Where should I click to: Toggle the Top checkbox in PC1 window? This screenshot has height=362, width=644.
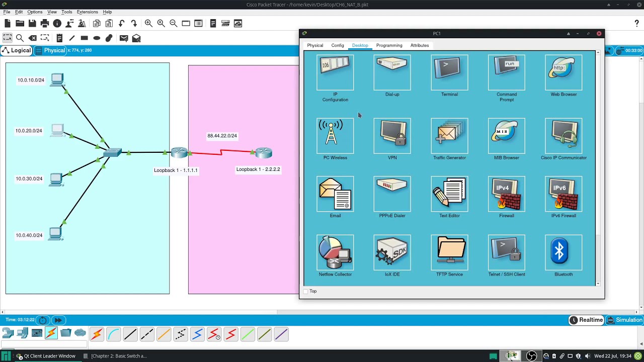pyautogui.click(x=306, y=291)
